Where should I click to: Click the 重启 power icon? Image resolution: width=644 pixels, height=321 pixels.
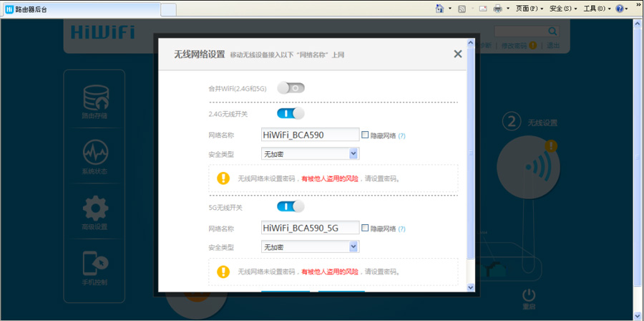(x=529, y=295)
